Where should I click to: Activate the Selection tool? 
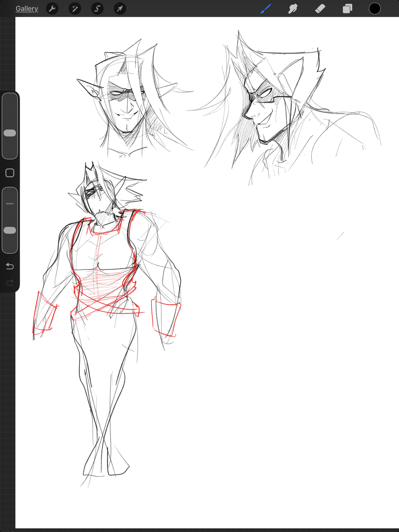pos(97,9)
